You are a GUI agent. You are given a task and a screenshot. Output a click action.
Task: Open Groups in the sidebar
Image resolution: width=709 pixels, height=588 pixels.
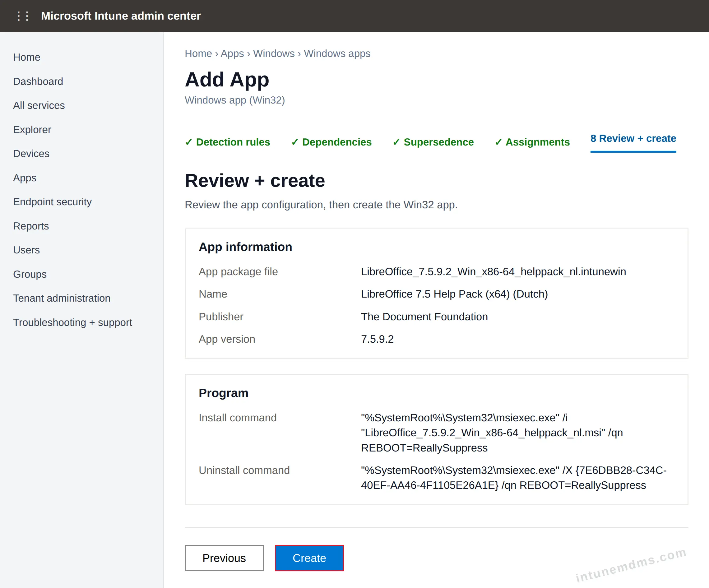(30, 274)
